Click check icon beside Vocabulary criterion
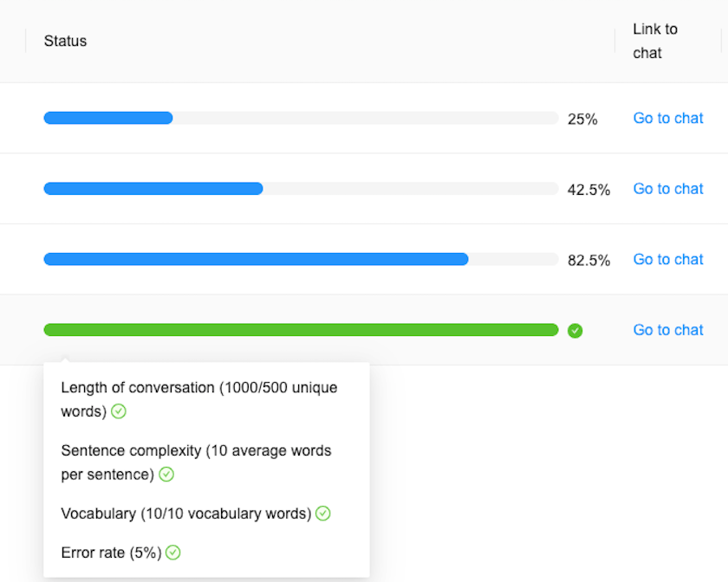728x582 pixels. (x=322, y=514)
